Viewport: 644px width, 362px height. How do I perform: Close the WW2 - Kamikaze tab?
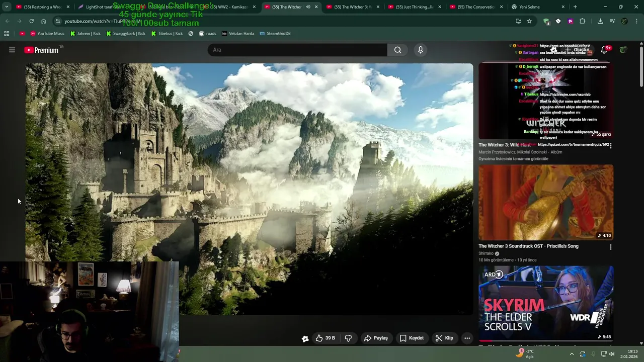[x=254, y=7]
